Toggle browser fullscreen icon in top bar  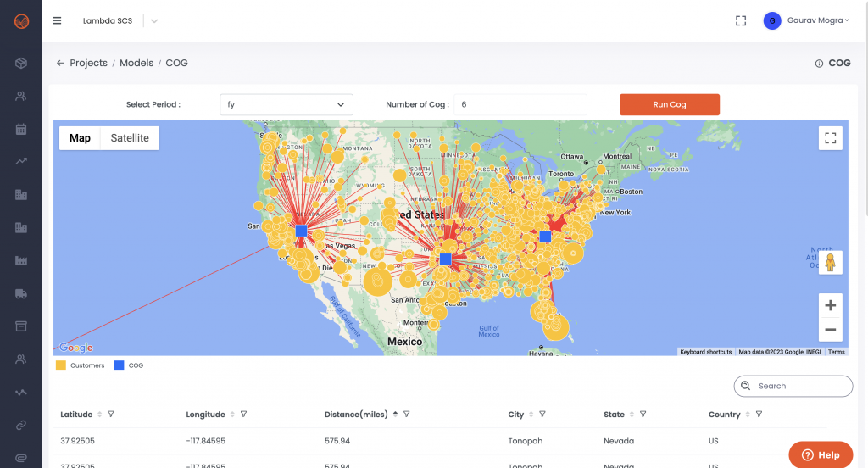pos(741,20)
